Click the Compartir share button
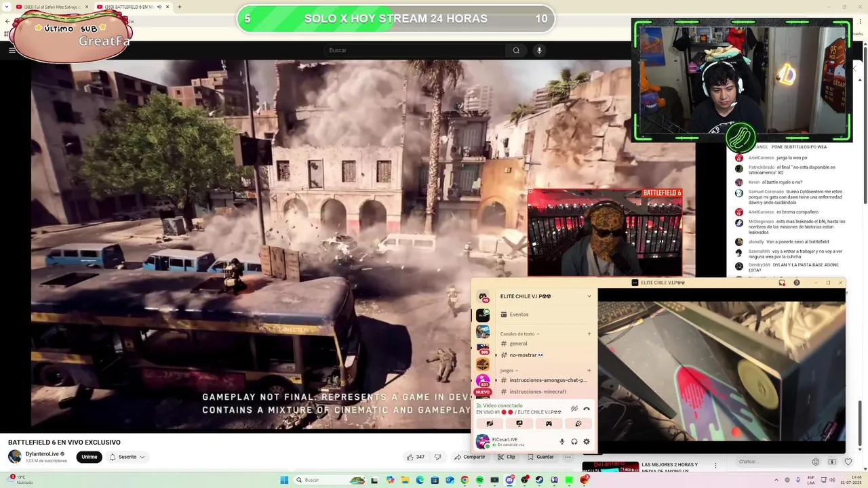This screenshot has width=868, height=488. click(470, 457)
